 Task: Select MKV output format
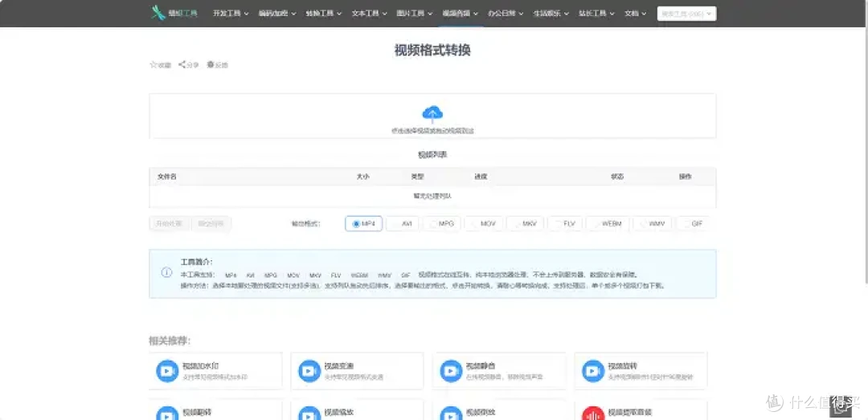(x=525, y=223)
